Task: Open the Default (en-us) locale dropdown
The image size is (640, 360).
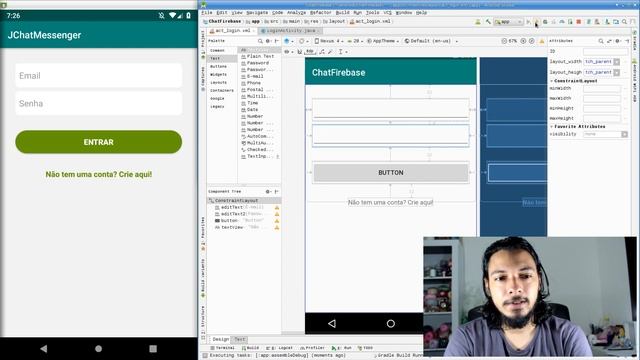Action: (431, 41)
